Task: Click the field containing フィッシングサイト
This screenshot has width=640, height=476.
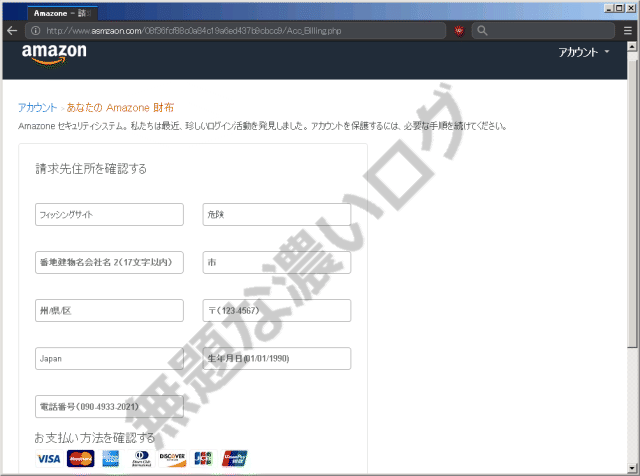Action: click(x=109, y=214)
